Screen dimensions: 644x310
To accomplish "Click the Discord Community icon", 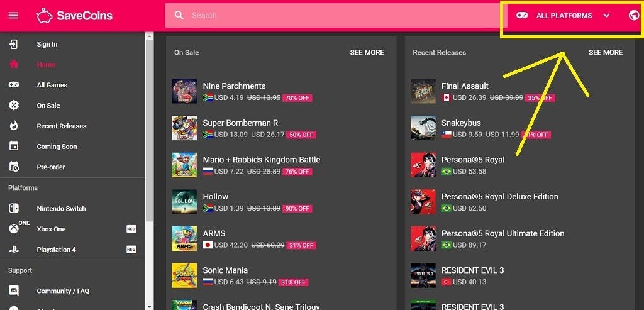I will (14, 291).
